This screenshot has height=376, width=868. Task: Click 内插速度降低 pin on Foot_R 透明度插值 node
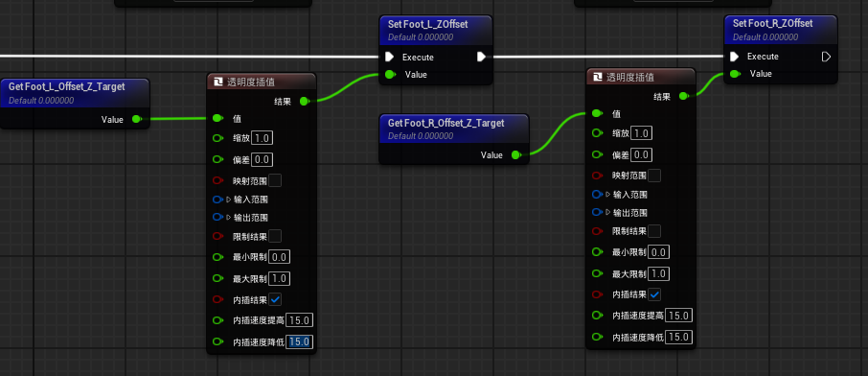coord(597,337)
